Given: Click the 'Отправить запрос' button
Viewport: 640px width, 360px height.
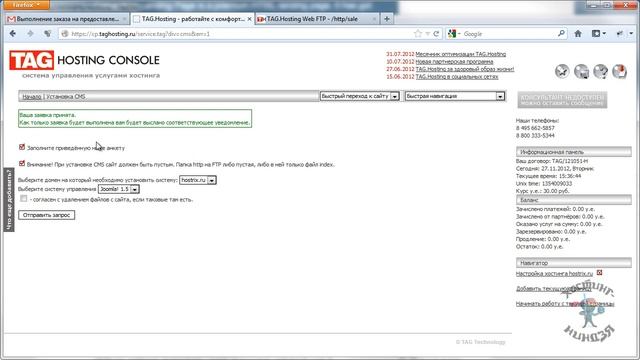Looking at the screenshot, I should tap(47, 215).
